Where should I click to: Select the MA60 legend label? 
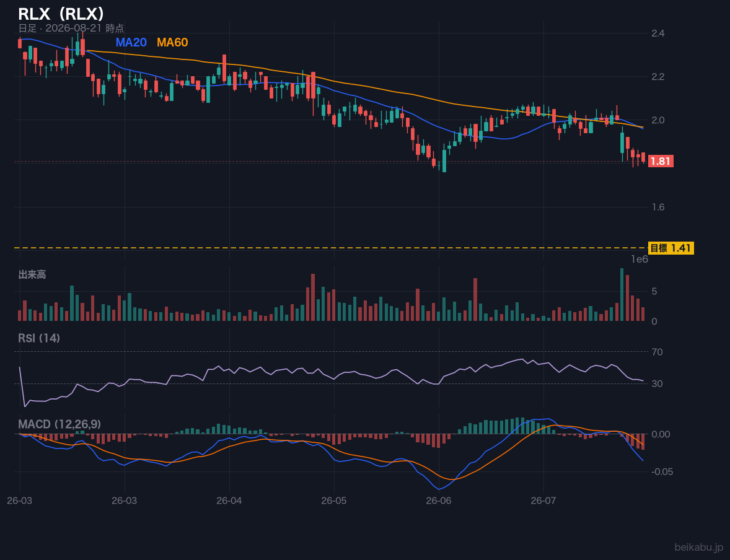(172, 42)
